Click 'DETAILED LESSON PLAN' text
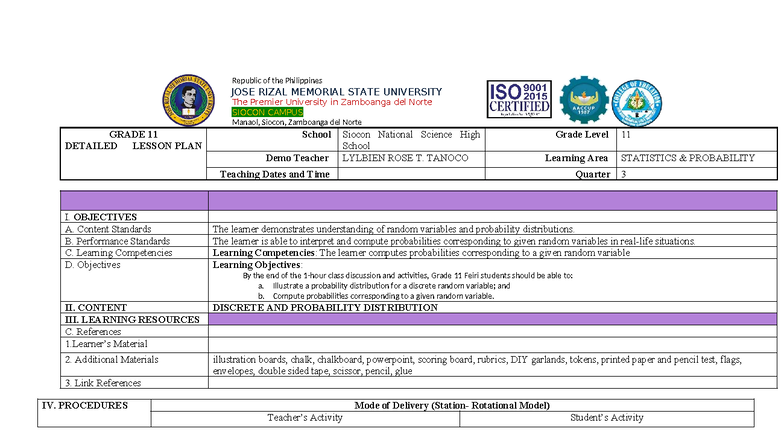The height and width of the screenshot is (441, 784). tap(134, 146)
